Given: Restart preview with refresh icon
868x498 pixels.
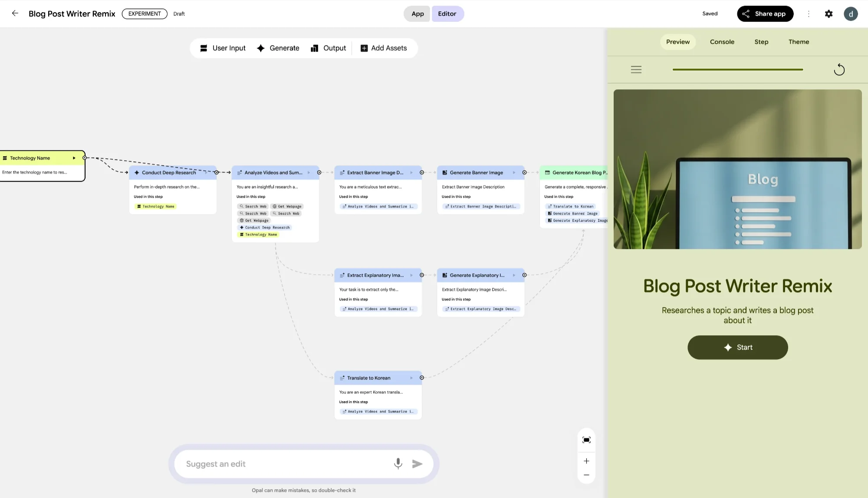Looking at the screenshot, I should click(839, 70).
